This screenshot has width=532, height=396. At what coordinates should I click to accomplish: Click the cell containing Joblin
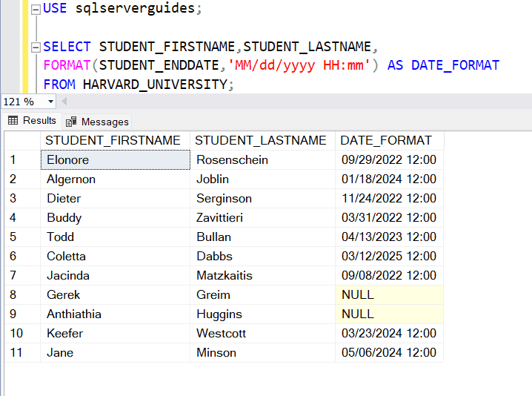point(262,179)
